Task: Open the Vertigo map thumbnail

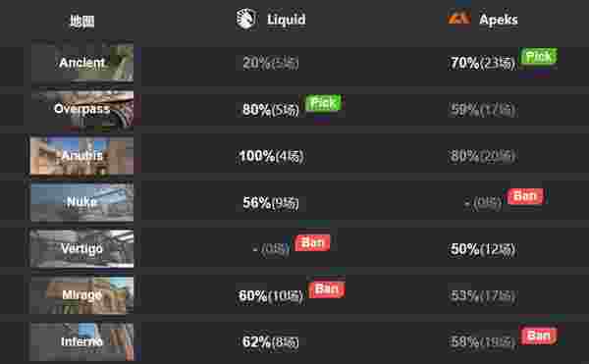Action: pos(81,248)
